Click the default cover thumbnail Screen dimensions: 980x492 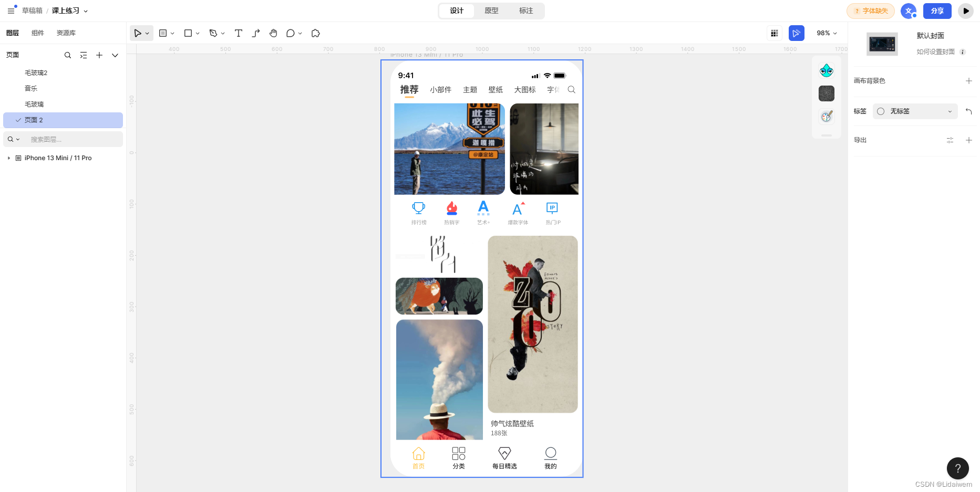point(882,44)
